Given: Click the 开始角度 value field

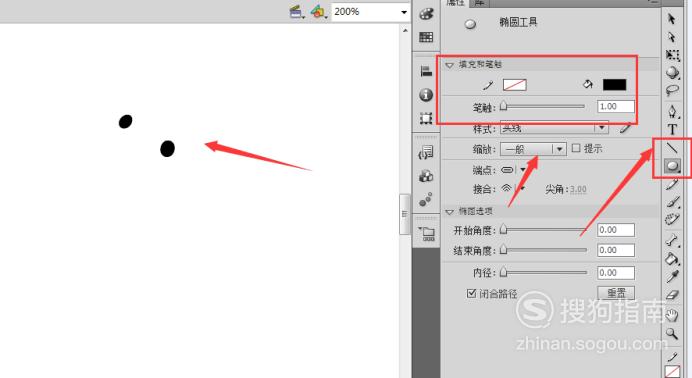Looking at the screenshot, I should point(616,230).
